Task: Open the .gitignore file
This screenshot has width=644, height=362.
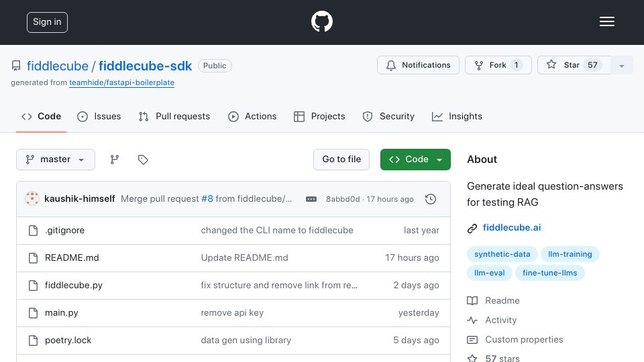Action: 64,230
